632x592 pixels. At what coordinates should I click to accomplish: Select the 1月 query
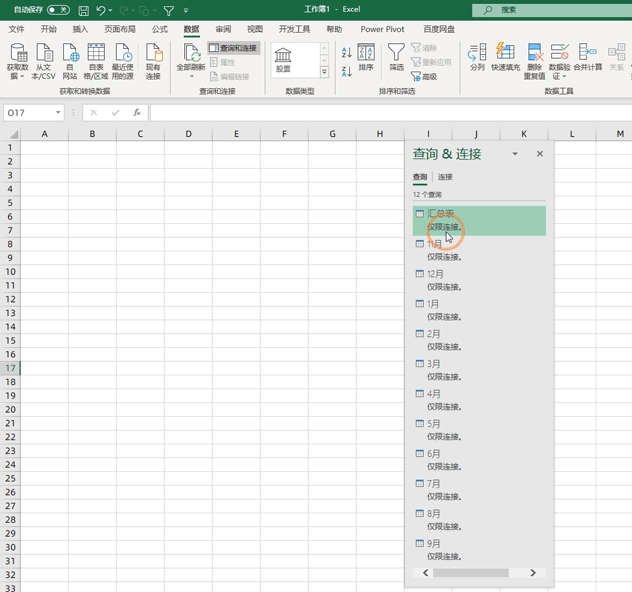479,310
